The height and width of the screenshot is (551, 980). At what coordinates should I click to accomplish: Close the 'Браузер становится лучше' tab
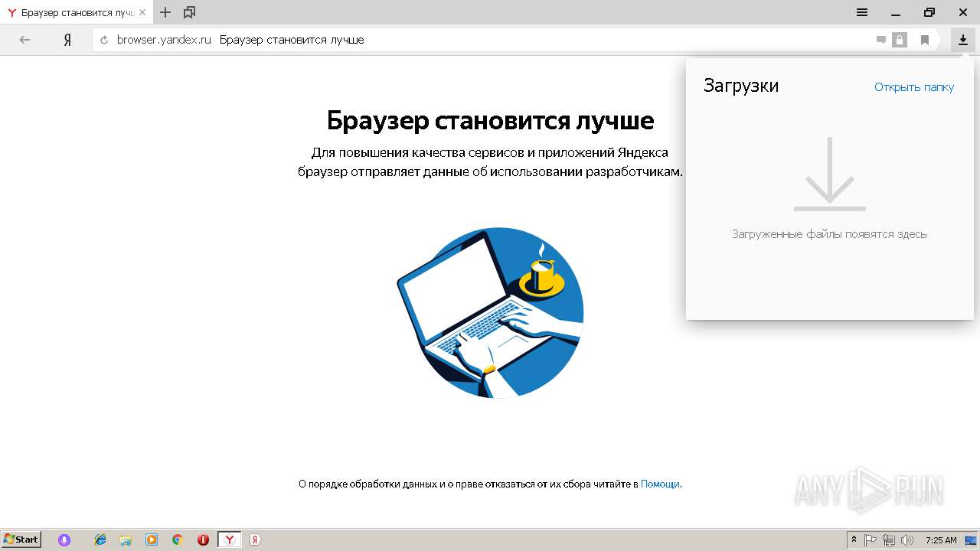[x=142, y=12]
